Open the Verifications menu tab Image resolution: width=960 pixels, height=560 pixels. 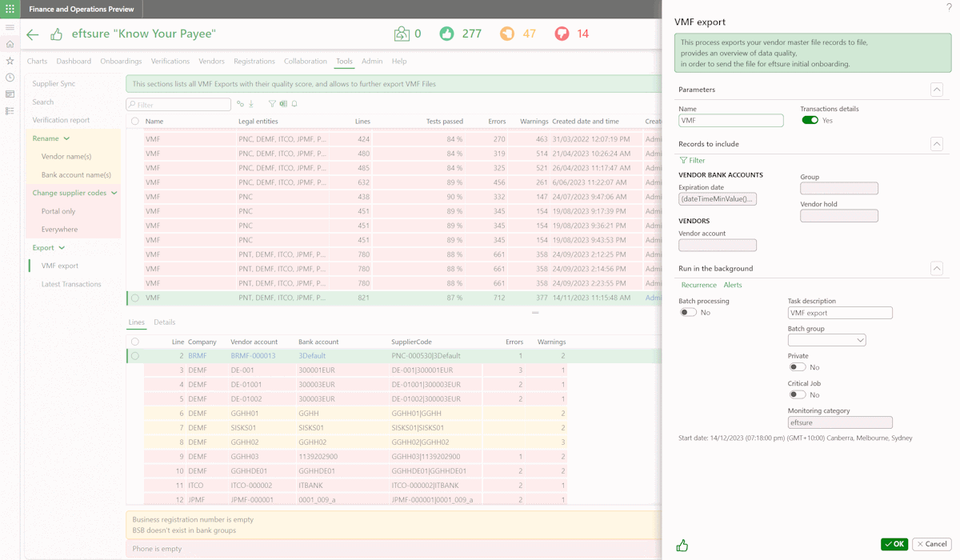(170, 62)
